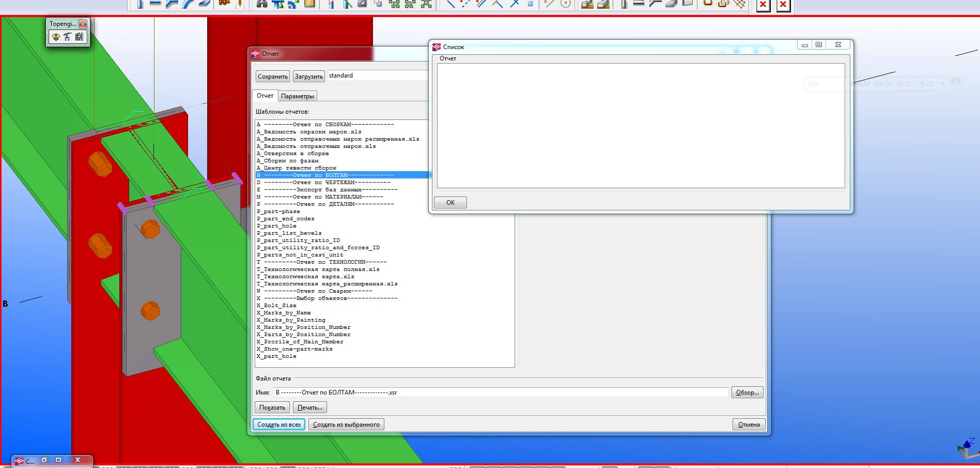This screenshot has height=468, width=980.
Task: Select P_part_list_bevels template in list
Action: pos(289,233)
